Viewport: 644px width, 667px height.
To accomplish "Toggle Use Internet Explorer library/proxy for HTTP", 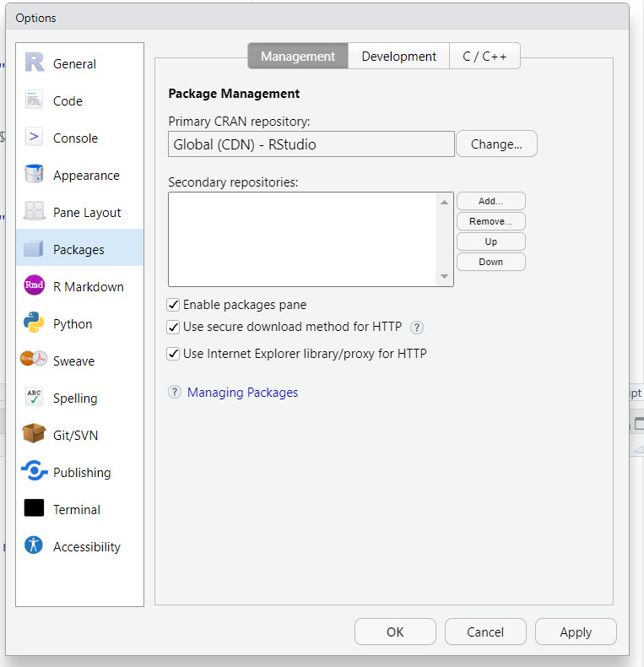I will tap(173, 354).
